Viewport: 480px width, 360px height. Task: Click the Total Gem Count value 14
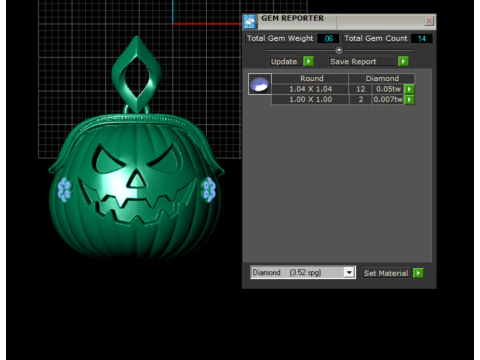422,38
